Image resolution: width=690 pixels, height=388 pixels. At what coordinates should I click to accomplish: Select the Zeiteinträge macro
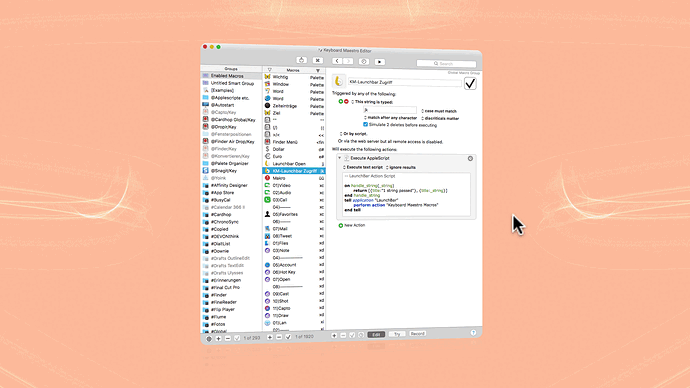294,106
